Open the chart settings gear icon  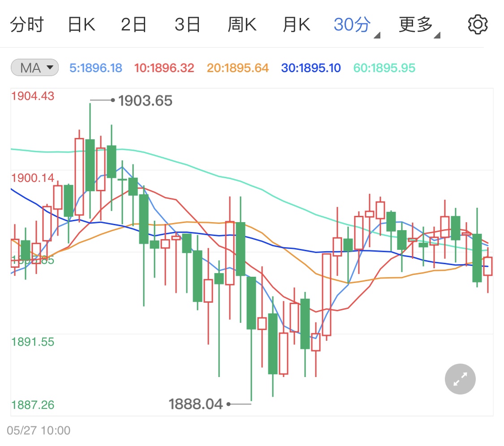pyautogui.click(x=478, y=25)
